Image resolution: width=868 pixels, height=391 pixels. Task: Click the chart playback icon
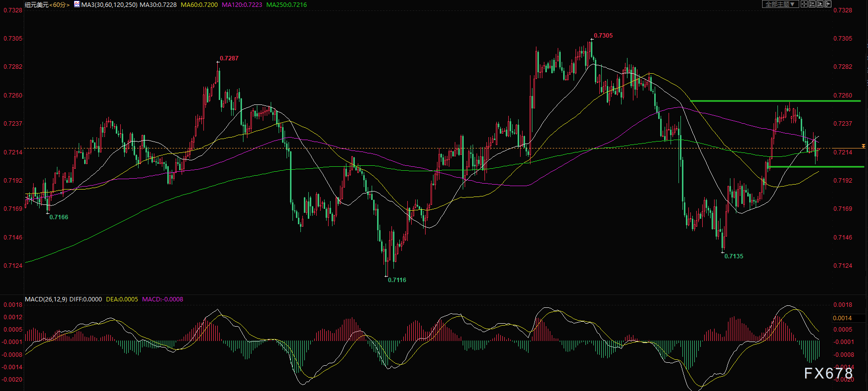point(820,4)
